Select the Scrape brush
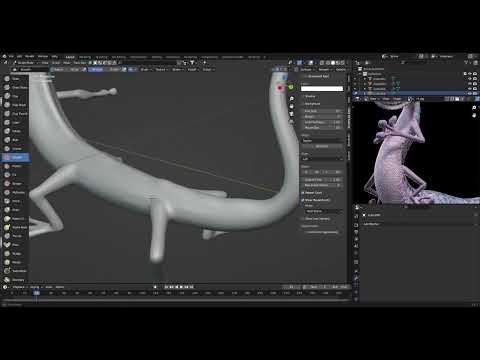 coord(15,183)
